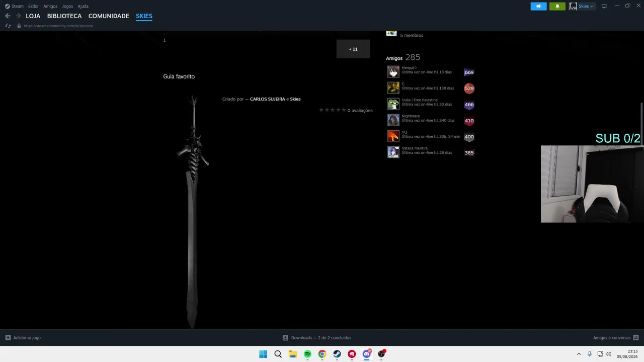Go forward with the forward arrow
644x362 pixels.
point(18,16)
